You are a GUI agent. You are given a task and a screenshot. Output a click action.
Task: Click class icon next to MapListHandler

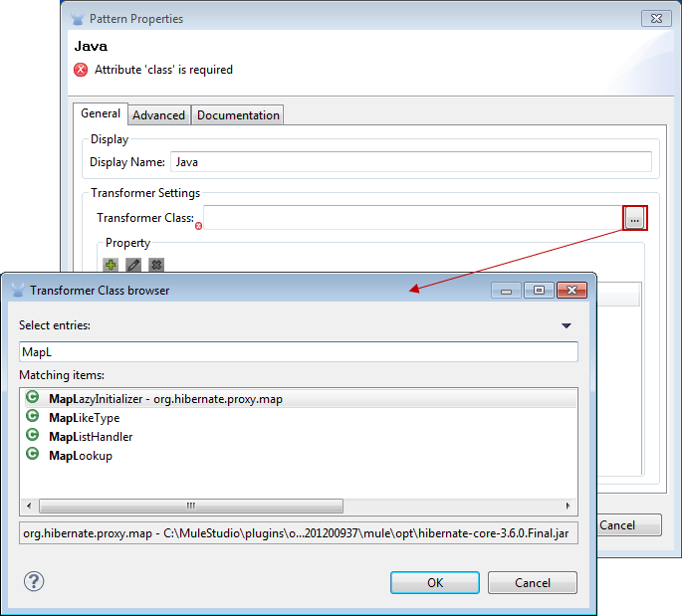coord(33,435)
